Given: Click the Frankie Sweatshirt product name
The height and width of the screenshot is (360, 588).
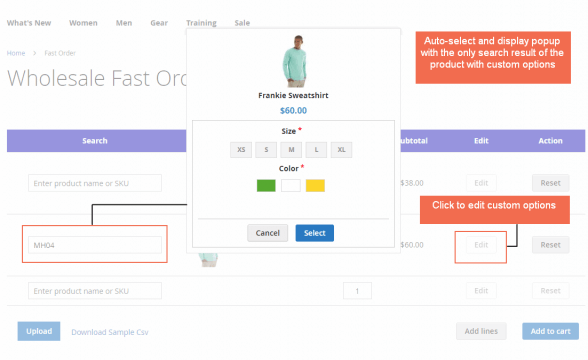Looking at the screenshot, I should [293, 95].
